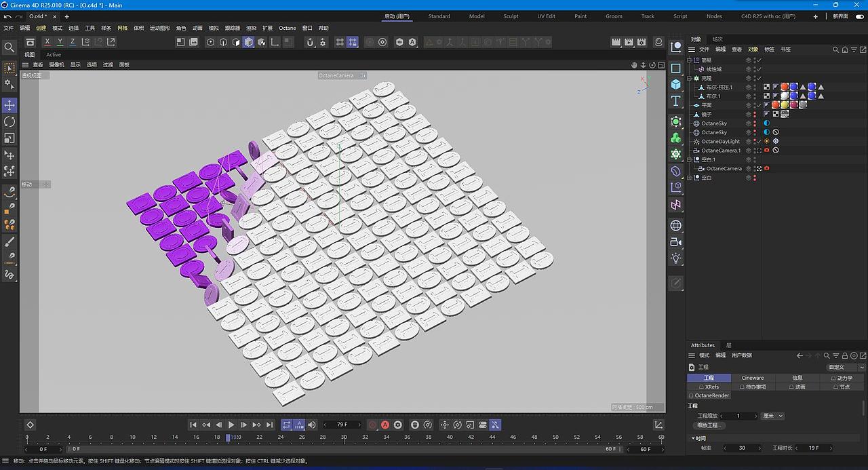Image resolution: width=868 pixels, height=470 pixels.
Task: Click the OctaneDayLight sun icon in Object manager
Action: [766, 141]
